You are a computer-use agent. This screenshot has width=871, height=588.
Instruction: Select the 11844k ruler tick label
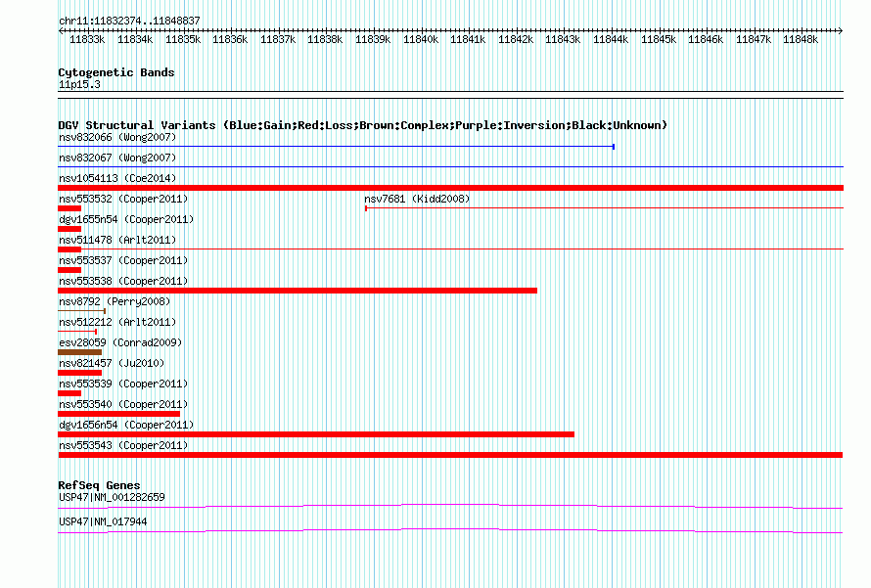[611, 39]
